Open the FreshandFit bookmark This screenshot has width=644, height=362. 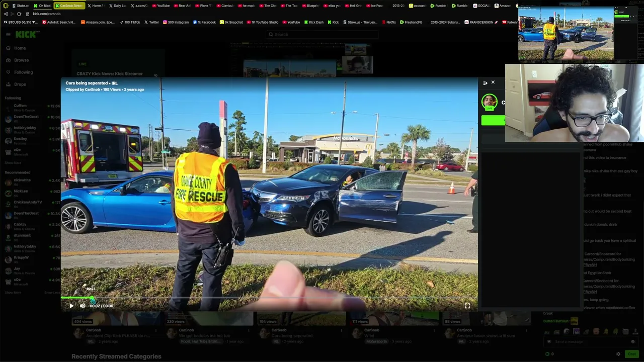(x=411, y=22)
